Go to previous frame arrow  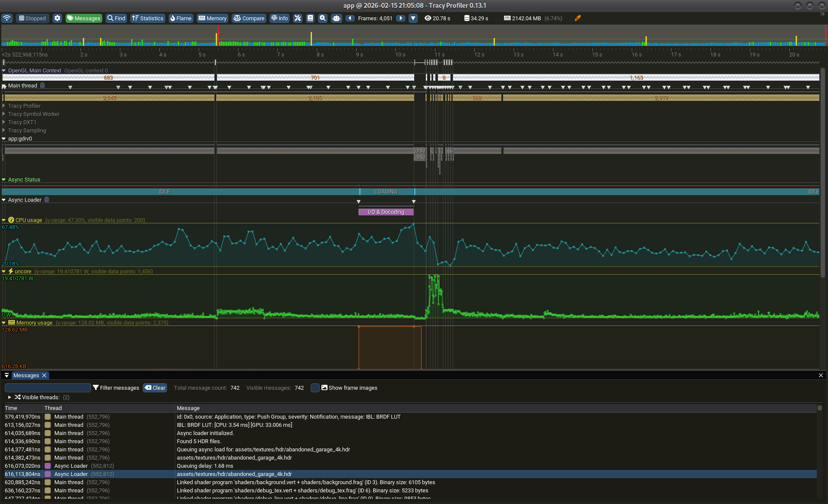click(350, 18)
